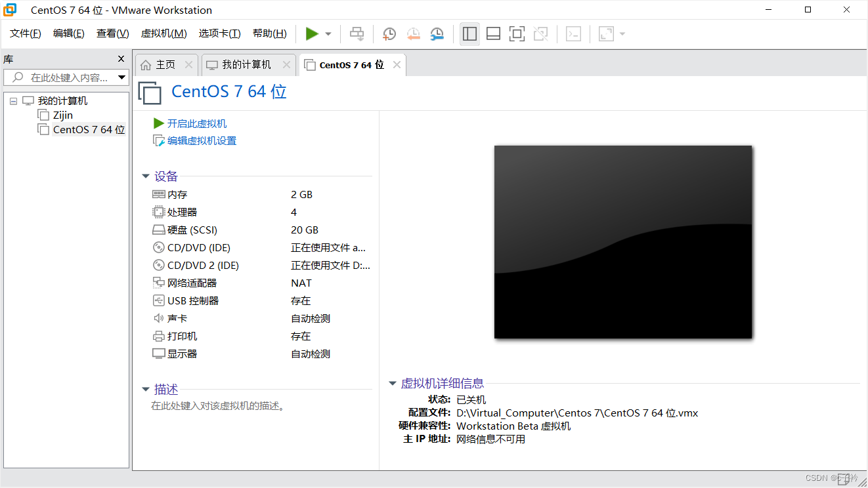
Task: Click the CD/DVD (IDE) disc icon
Action: pos(158,247)
